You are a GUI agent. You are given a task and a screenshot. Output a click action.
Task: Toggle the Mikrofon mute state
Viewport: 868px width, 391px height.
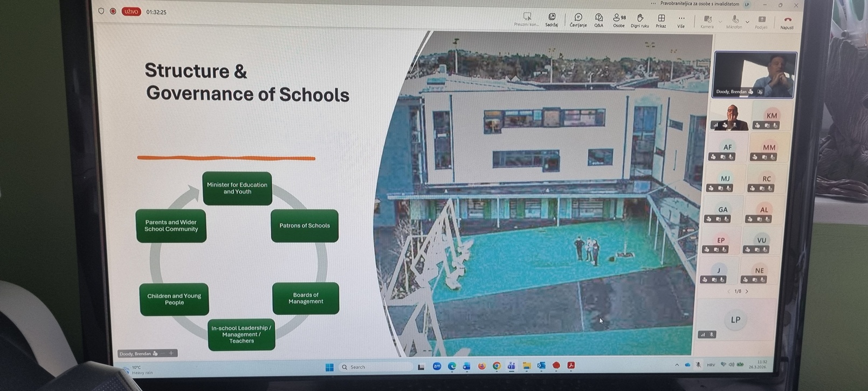point(734,22)
